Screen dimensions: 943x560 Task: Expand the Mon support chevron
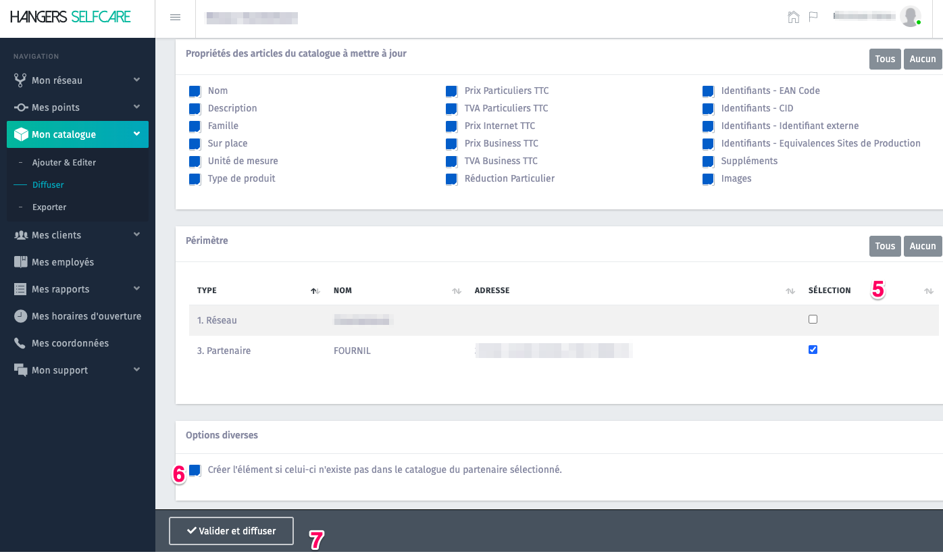136,370
